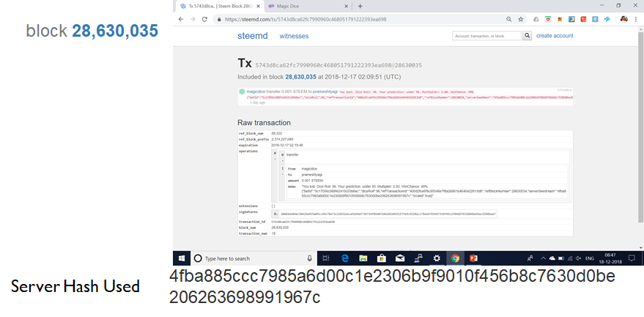Open Settings gear from the taskbar
This screenshot has width=644, height=317.
[437, 258]
